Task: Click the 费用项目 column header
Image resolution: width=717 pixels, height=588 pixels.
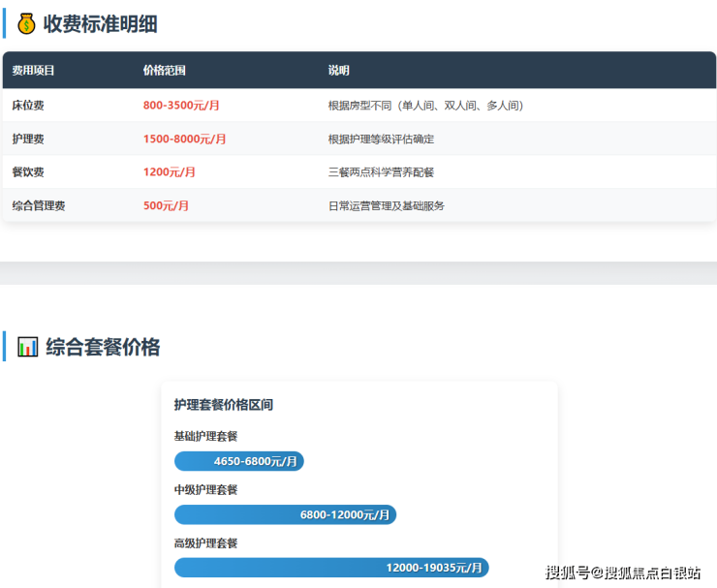Action: pos(33,71)
